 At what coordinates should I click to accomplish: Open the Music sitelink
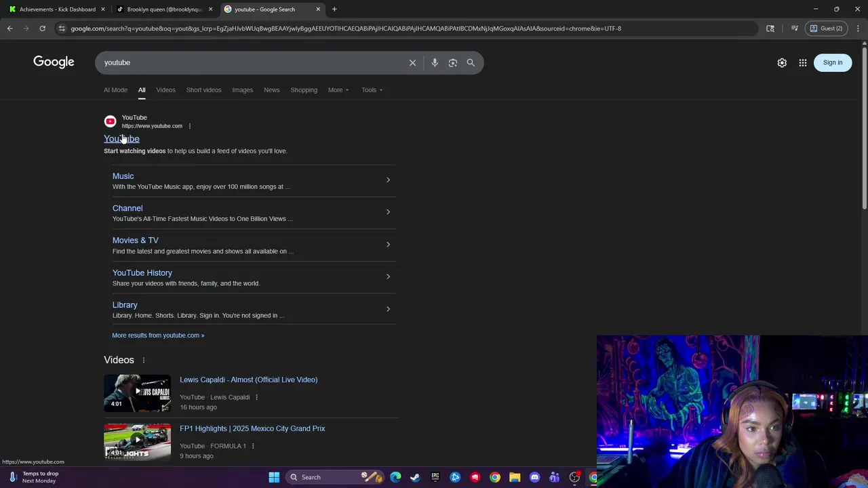click(123, 176)
